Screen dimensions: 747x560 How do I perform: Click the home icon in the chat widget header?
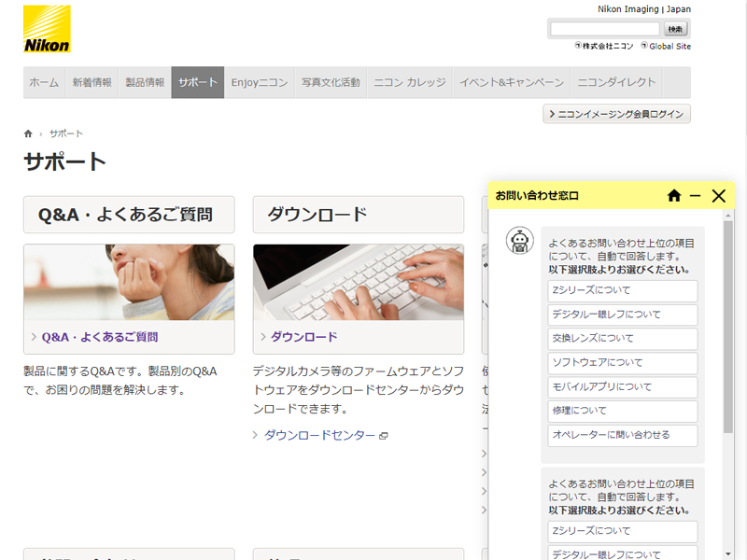click(x=672, y=196)
